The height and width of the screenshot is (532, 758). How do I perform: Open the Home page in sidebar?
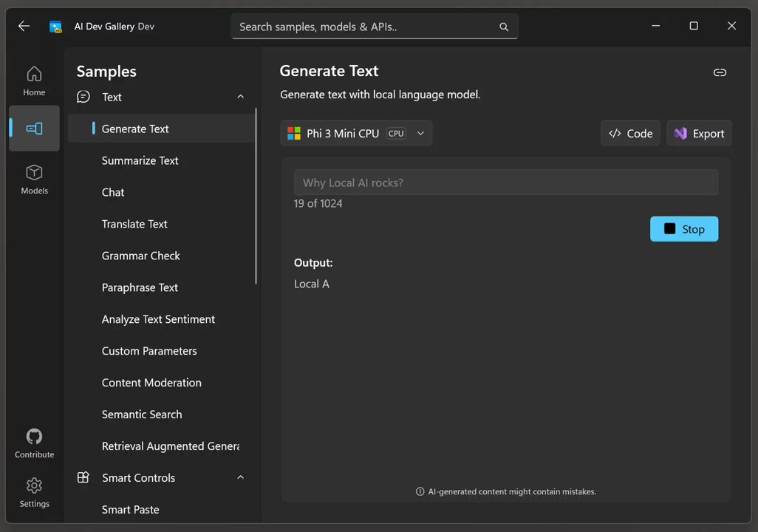34,81
